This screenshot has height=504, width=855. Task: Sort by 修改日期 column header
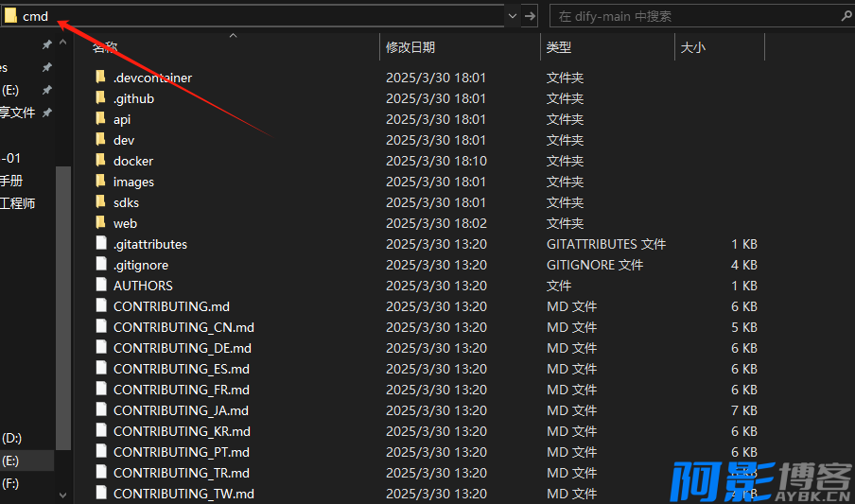coord(410,47)
